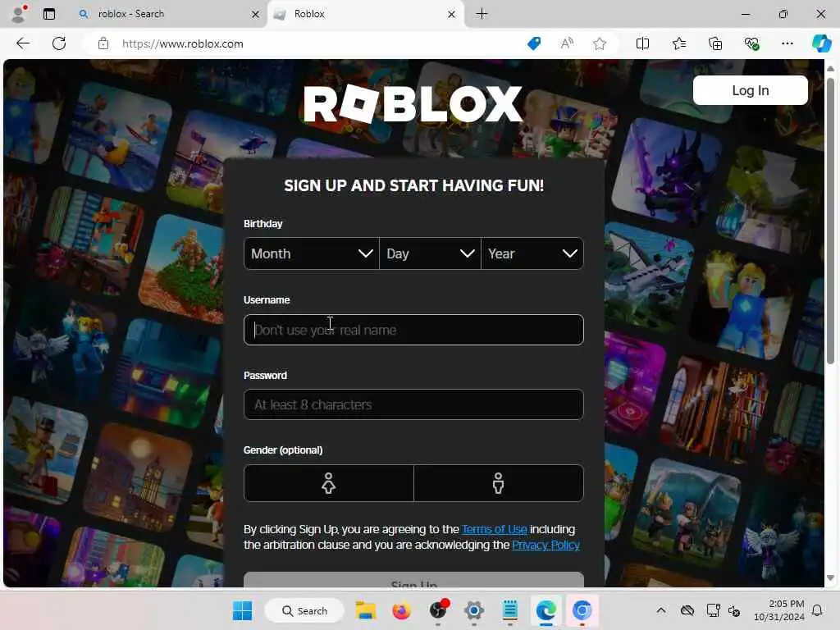Select the female gender icon
This screenshot has width=840, height=630.
pos(328,483)
